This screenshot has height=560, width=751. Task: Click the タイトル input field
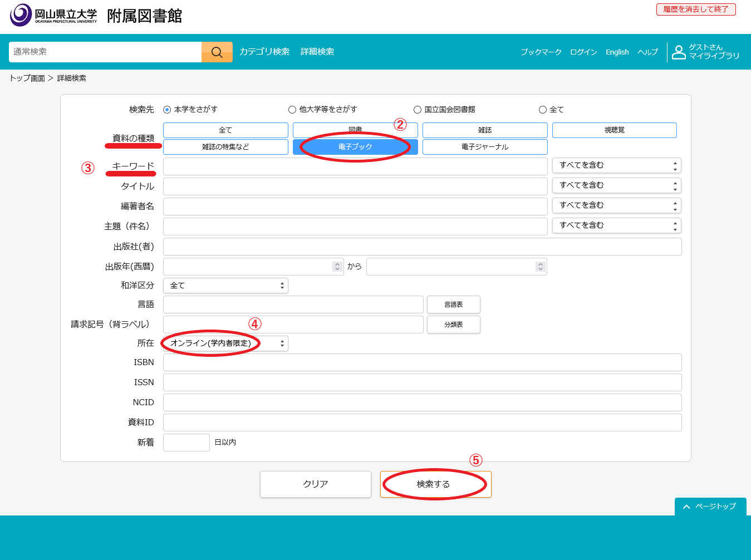(355, 186)
